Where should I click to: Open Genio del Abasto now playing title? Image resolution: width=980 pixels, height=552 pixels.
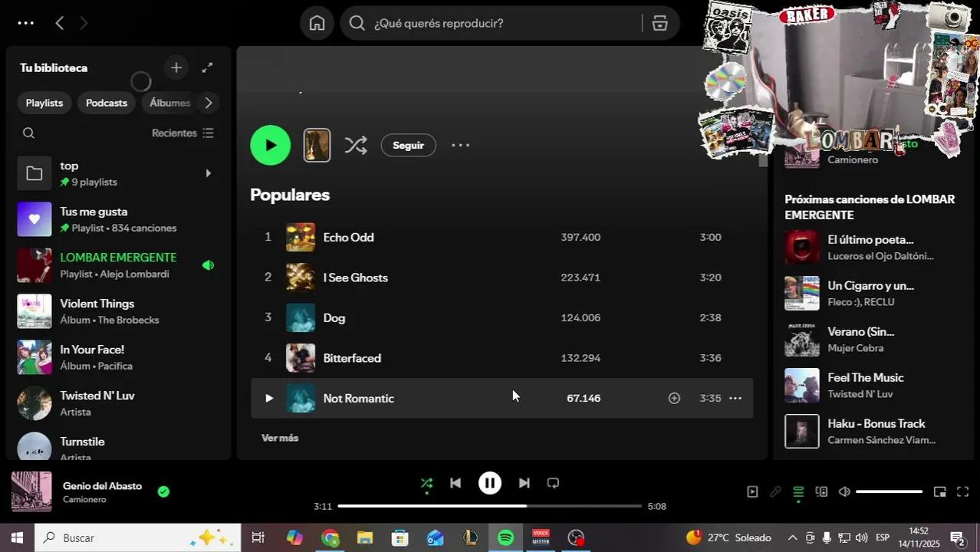coord(102,486)
